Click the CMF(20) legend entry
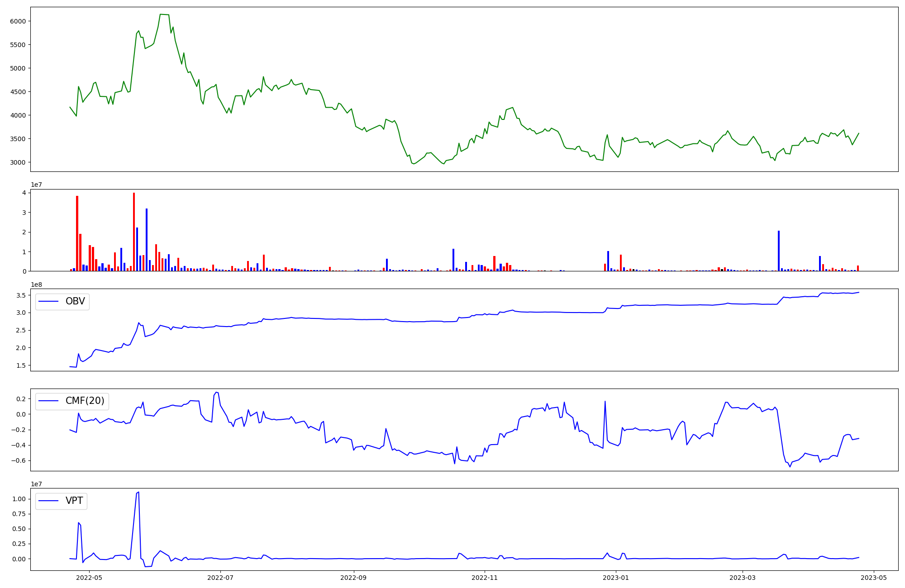The width and height of the screenshot is (905, 588). [85, 401]
